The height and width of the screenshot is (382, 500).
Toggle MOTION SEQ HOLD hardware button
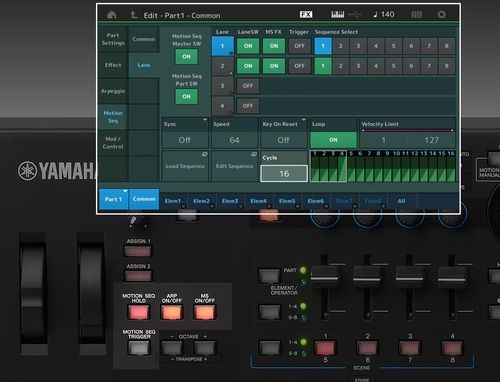pos(139,313)
